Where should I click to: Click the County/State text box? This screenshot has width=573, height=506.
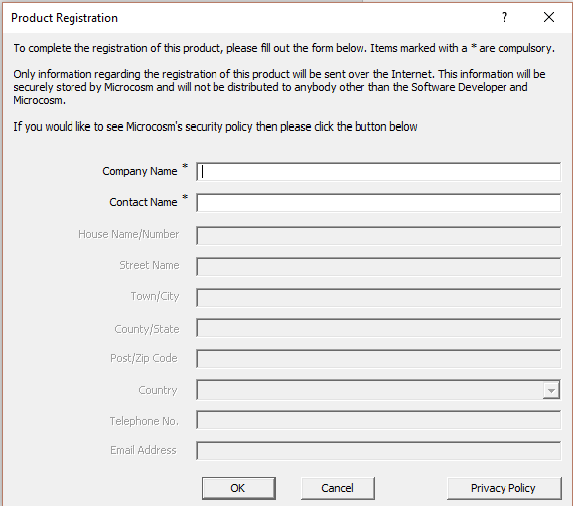378,328
